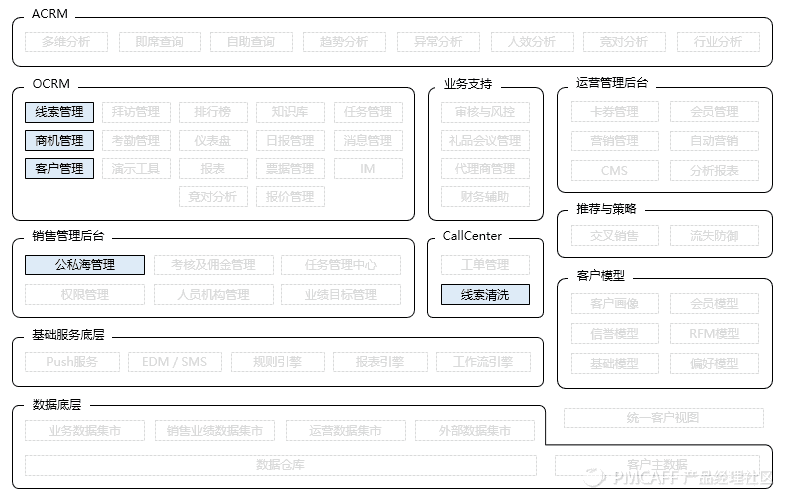
Task: Click the 数据仓库 box
Action: pos(281,465)
